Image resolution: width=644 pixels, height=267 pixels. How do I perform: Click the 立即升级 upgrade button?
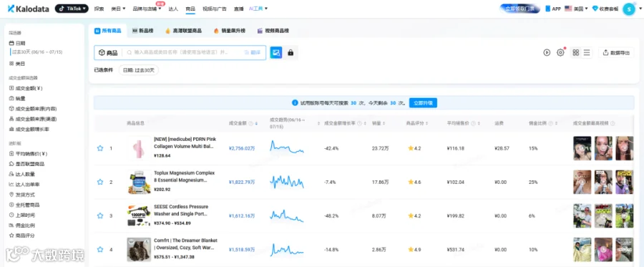pyautogui.click(x=423, y=102)
